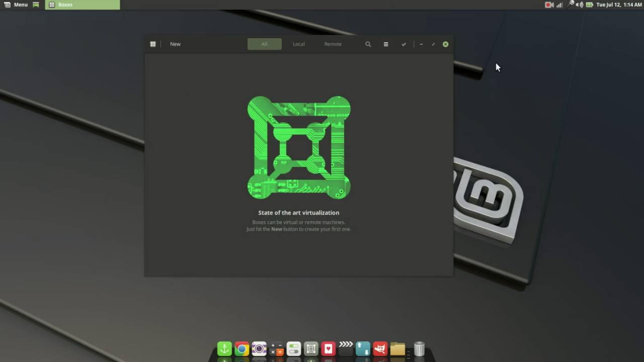Click the green Boxes logo graphic
The height and width of the screenshot is (362, 644).
[x=299, y=147]
